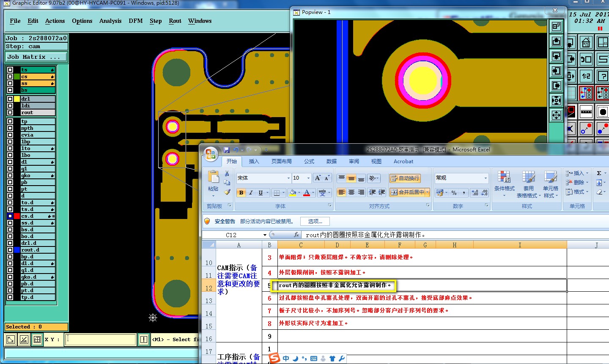Click the red color swatch of cs.d layer

pos(17,216)
